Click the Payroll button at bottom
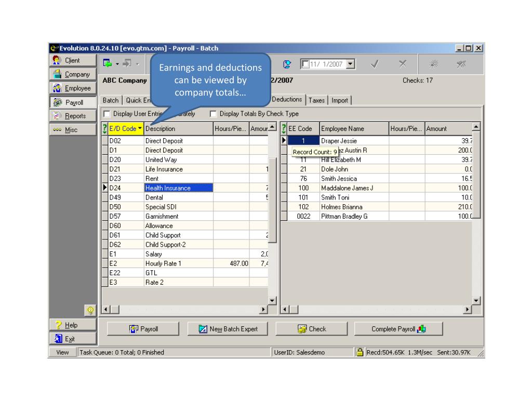Screen dimensions: 532x399 tap(143, 329)
